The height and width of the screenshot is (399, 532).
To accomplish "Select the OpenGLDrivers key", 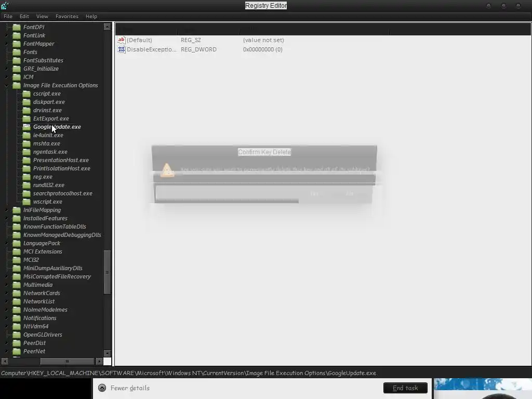I will coord(43,335).
